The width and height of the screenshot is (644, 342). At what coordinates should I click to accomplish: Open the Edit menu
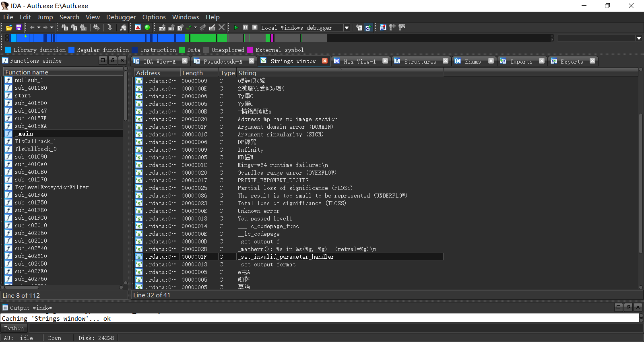click(x=25, y=17)
